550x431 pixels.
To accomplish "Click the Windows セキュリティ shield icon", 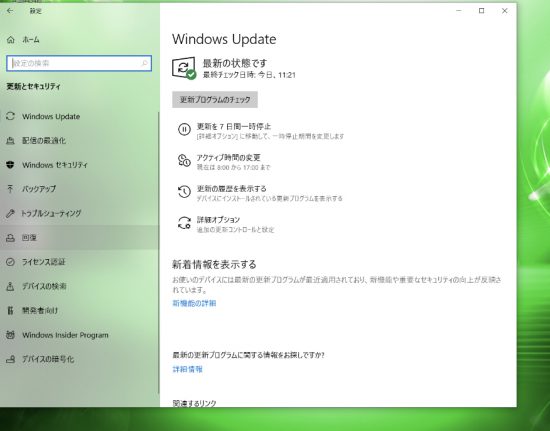I will (x=11, y=165).
